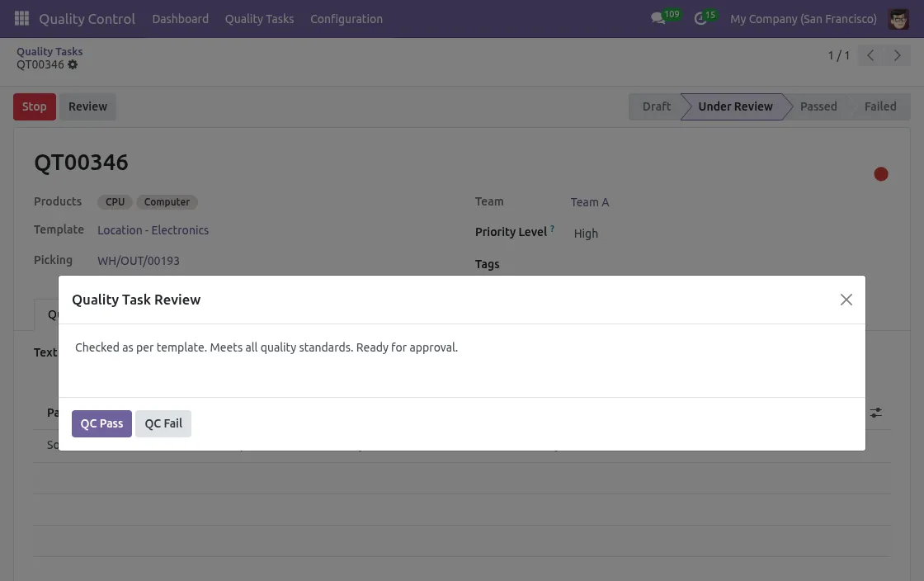The width and height of the screenshot is (924, 581).
Task: Click the Quality Control app title
Action: 87,19
